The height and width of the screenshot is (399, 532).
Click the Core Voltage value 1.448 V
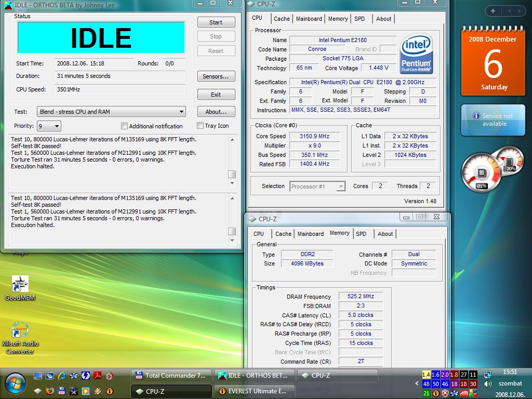pos(379,68)
